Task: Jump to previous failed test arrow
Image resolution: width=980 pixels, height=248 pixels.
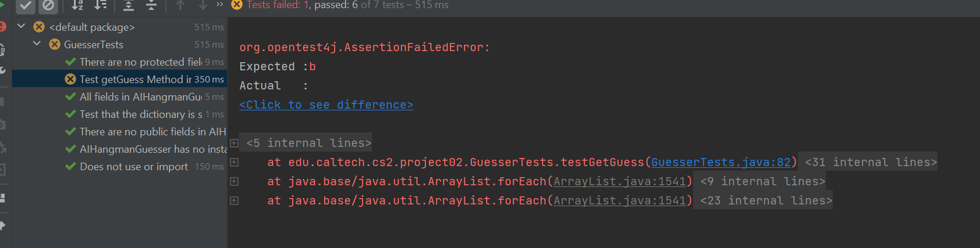Action: tap(180, 5)
